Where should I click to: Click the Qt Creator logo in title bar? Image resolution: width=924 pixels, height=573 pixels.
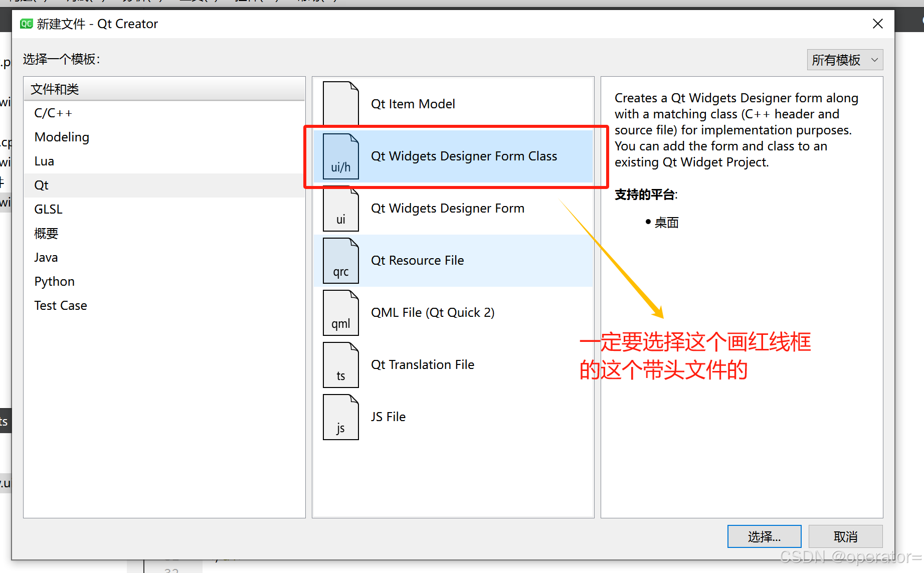[26, 24]
